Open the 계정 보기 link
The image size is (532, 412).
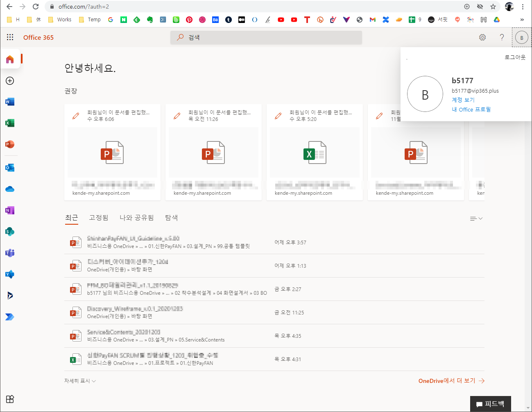point(463,100)
